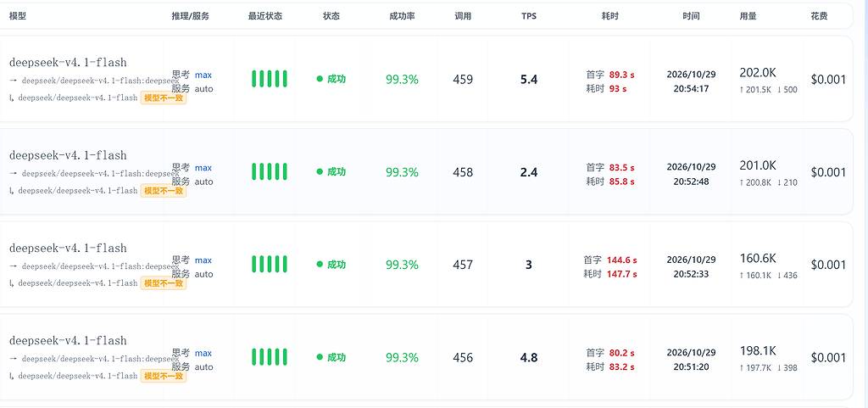Click the 用量 column header
Screen dimensions: 868x408
pyautogui.click(x=748, y=16)
